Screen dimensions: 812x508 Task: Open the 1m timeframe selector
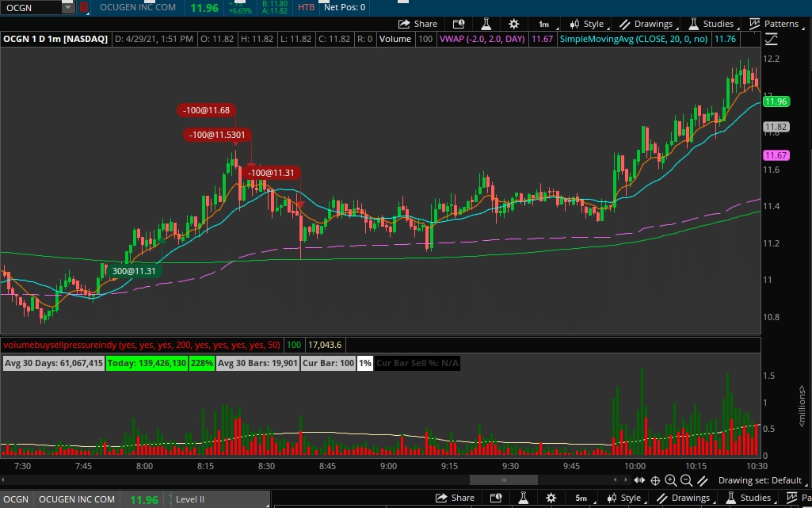pyautogui.click(x=545, y=24)
